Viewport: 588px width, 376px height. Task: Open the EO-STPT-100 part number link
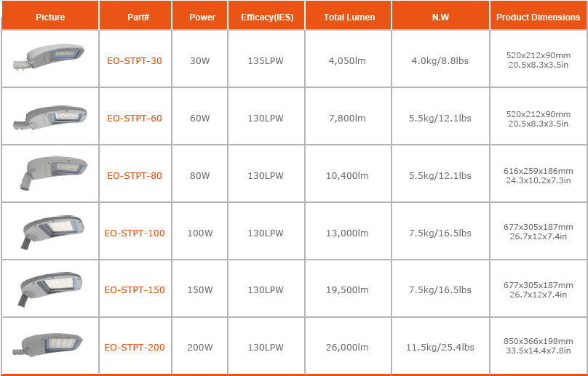click(135, 233)
